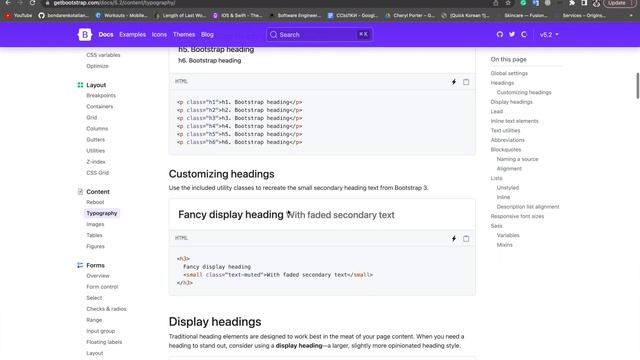Open the Docs nav item
Viewport: 640px width, 360px height.
click(x=106, y=35)
